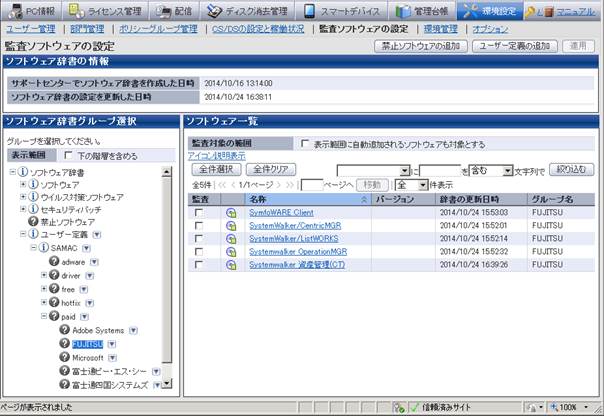This screenshot has width=604, height=416.
Task: Collapse the ユーザー定義 tree node
Action: click(x=23, y=234)
